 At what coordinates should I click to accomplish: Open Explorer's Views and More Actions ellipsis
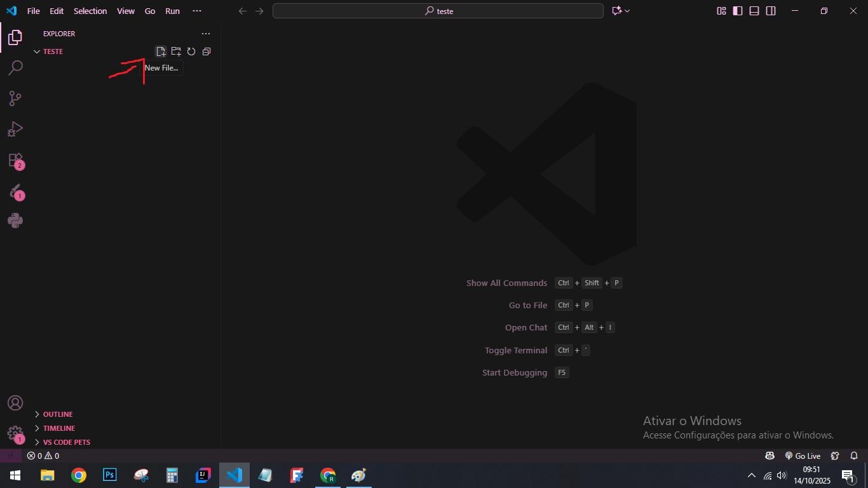point(205,34)
